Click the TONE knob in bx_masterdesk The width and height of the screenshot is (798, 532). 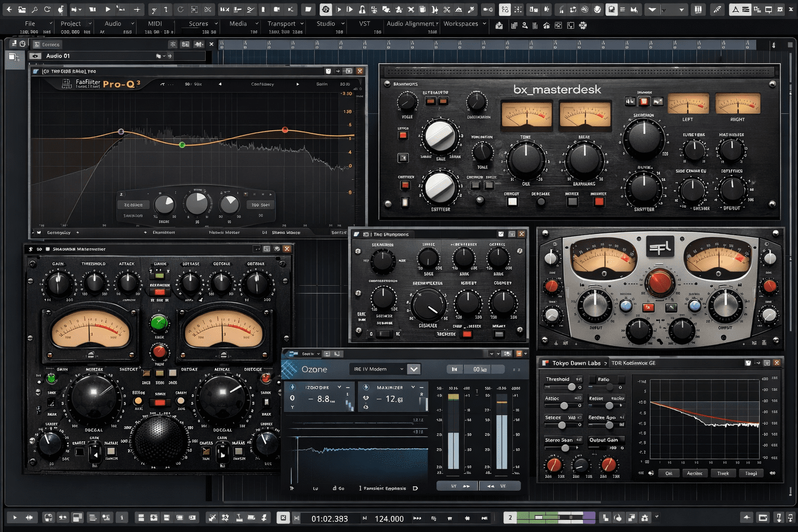point(525,161)
